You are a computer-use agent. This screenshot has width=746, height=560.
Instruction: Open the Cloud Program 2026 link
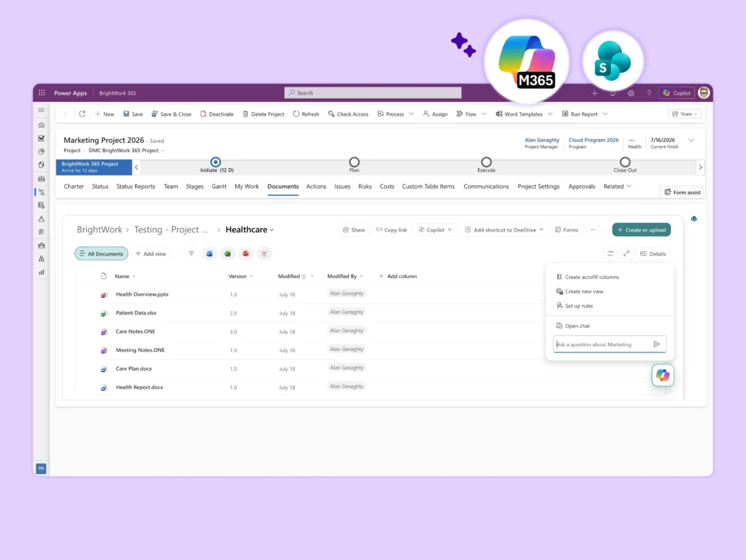593,141
